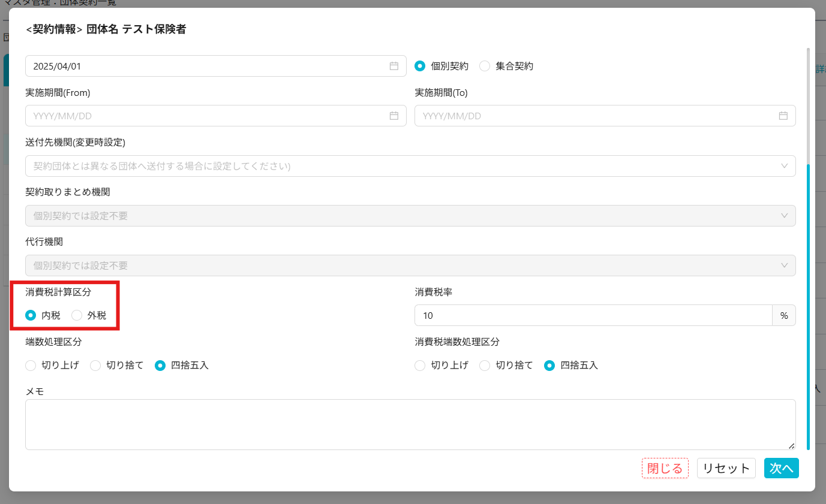Select 切り上げ under 消費税端数処理区分
The height and width of the screenshot is (504, 826).
420,365
